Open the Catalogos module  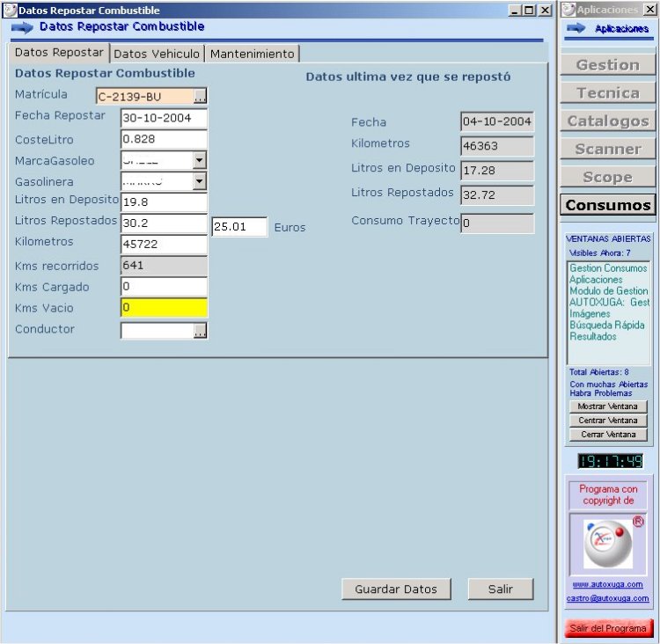pyautogui.click(x=608, y=121)
